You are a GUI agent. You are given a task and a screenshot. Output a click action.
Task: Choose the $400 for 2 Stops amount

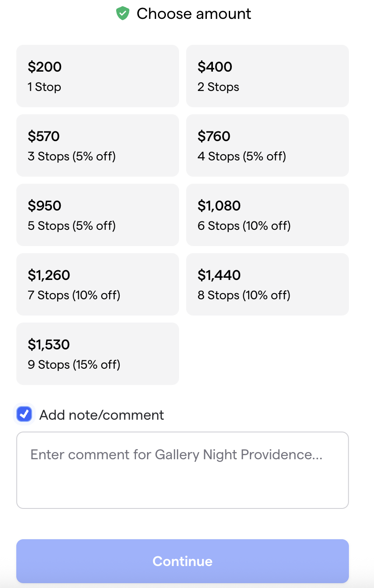[x=267, y=76]
